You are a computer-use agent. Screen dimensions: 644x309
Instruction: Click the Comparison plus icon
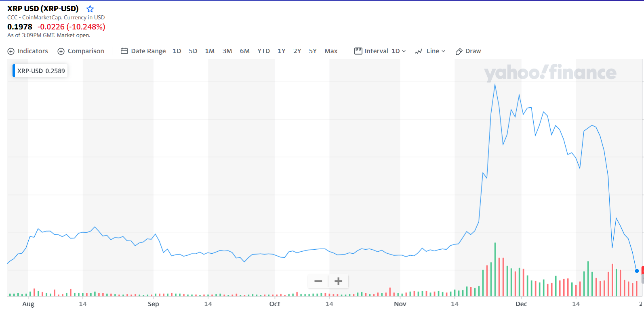(x=61, y=51)
